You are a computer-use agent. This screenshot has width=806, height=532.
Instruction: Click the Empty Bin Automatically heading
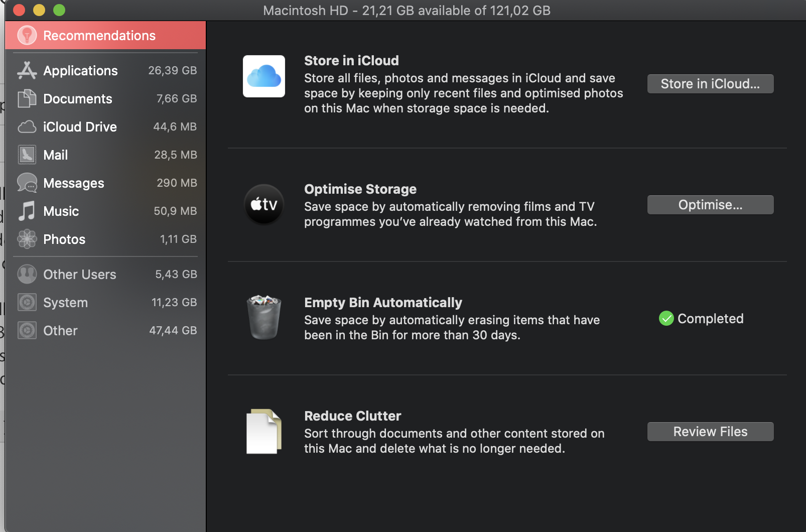(x=383, y=303)
